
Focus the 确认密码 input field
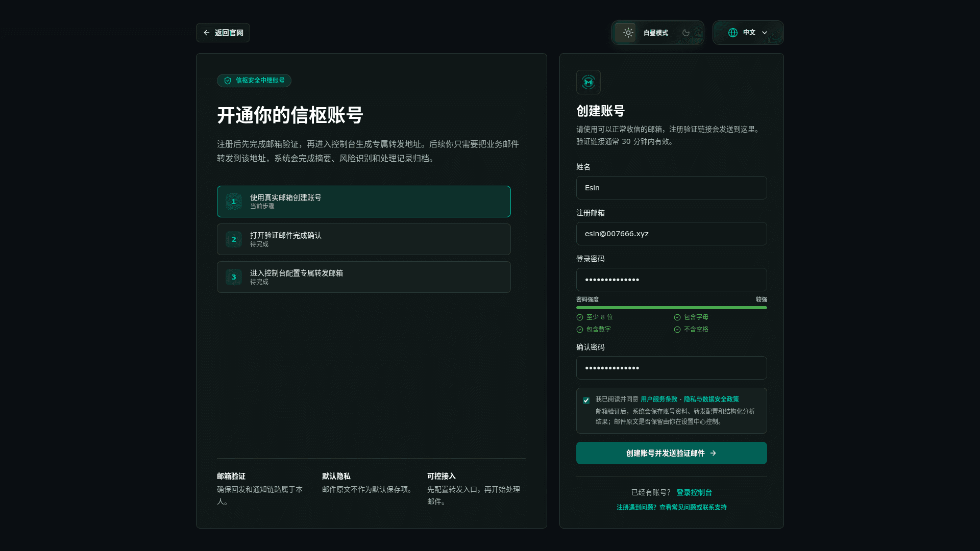click(671, 368)
